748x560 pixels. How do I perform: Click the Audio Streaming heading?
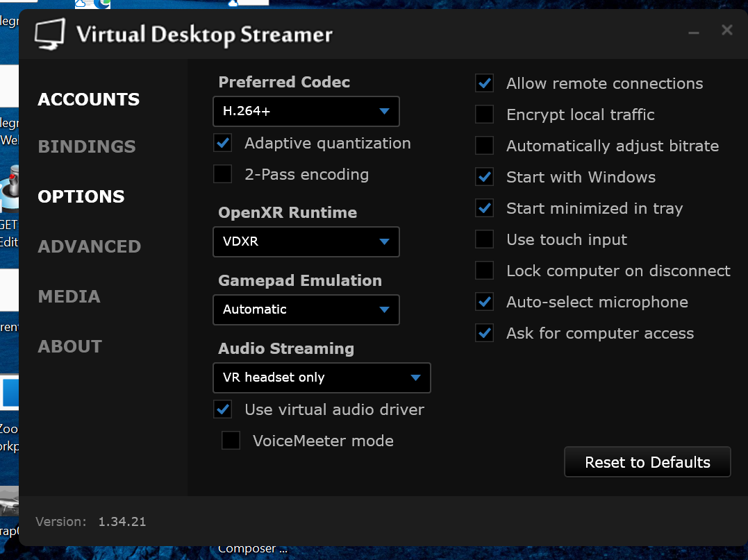(x=286, y=348)
